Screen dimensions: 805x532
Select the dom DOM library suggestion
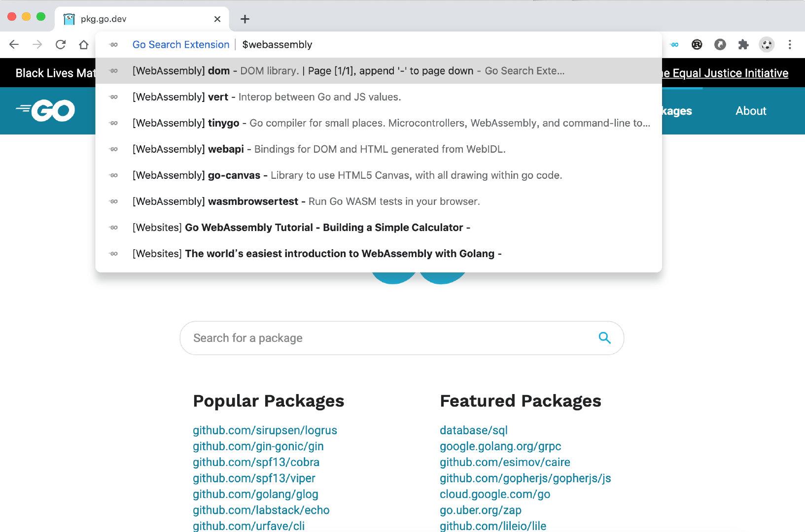379,71
